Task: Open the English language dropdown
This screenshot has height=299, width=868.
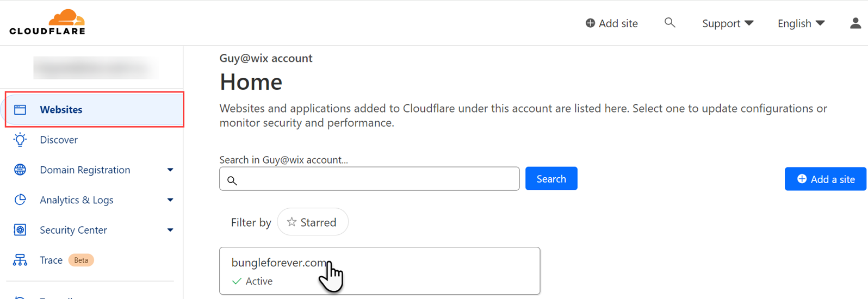Action: point(801,23)
